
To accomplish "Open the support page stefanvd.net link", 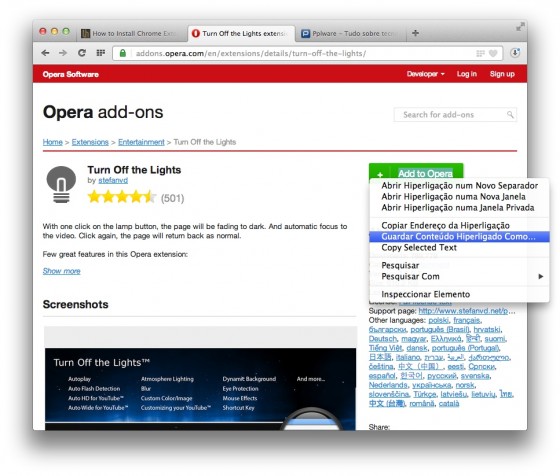I will click(466, 311).
